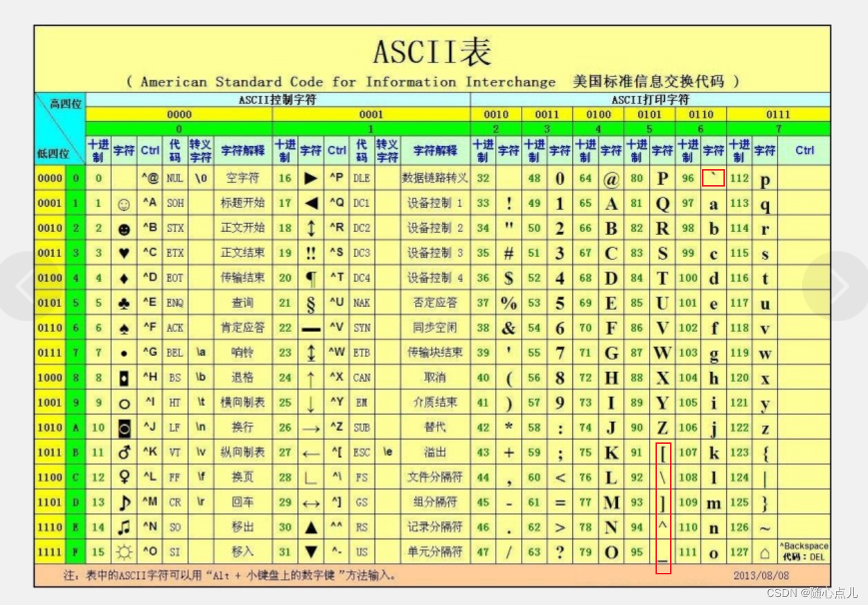The image size is (868, 605).
Task: Click the '数据链路转义' explanation cell
Action: point(435,179)
